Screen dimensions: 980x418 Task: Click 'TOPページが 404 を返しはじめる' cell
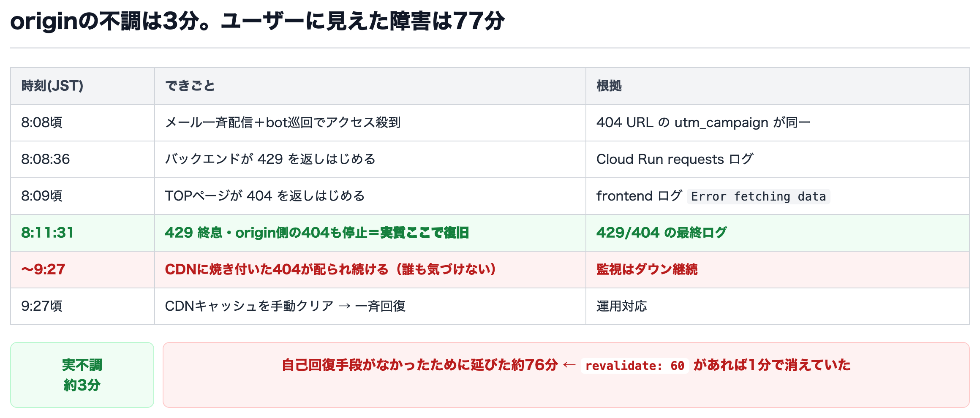coord(370,196)
